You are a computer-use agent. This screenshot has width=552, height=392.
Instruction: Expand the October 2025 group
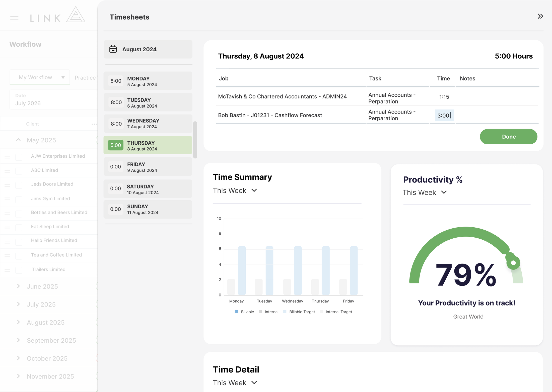[18, 358]
